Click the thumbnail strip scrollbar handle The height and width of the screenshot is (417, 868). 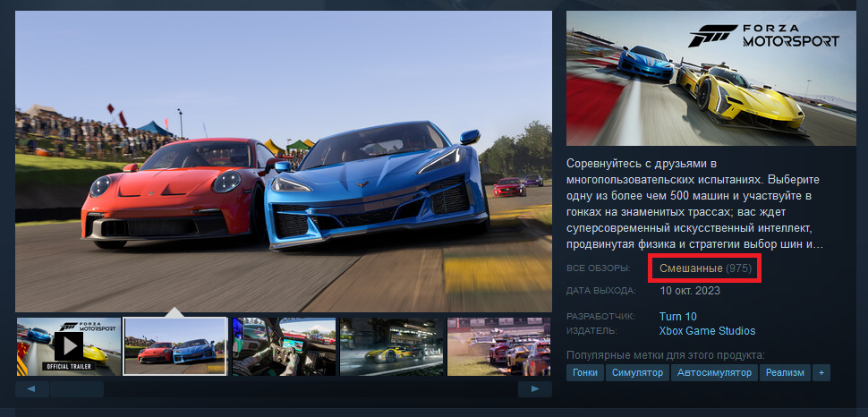pyautogui.click(x=77, y=389)
